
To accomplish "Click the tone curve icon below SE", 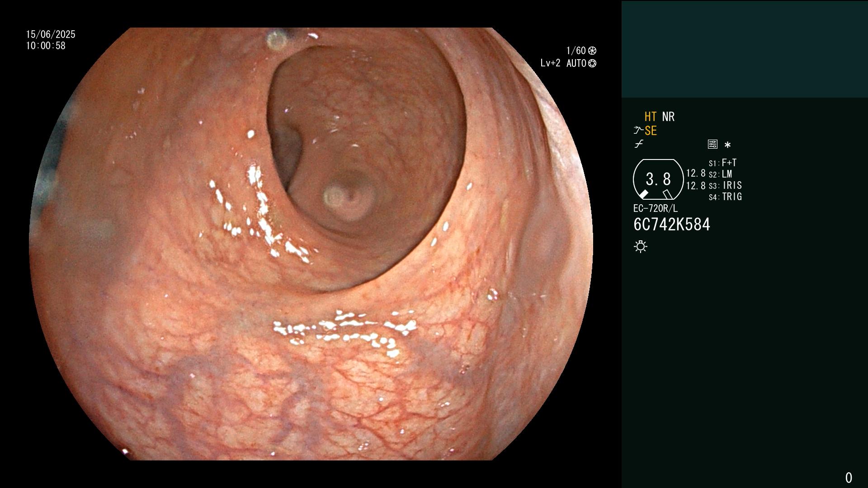I will (639, 144).
